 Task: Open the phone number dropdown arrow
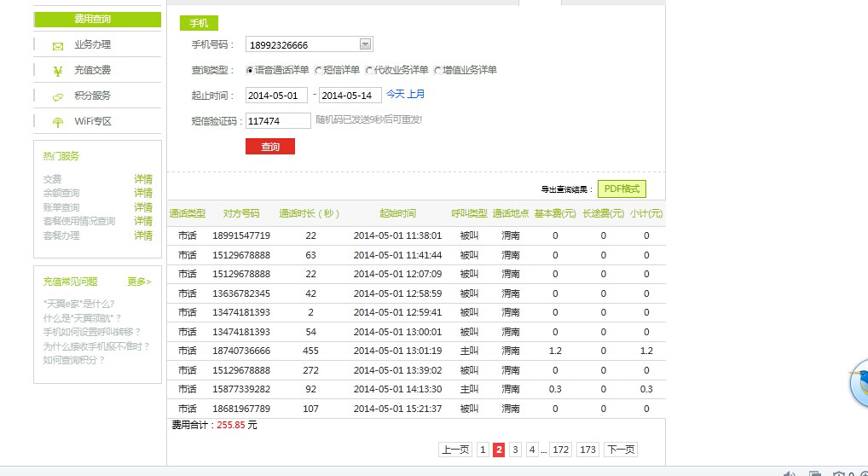click(x=365, y=44)
